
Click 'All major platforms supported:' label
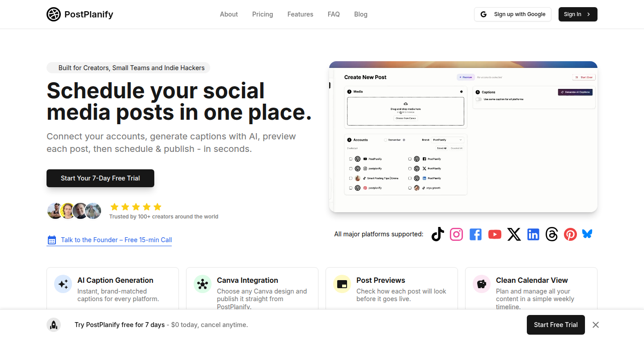[x=379, y=234]
